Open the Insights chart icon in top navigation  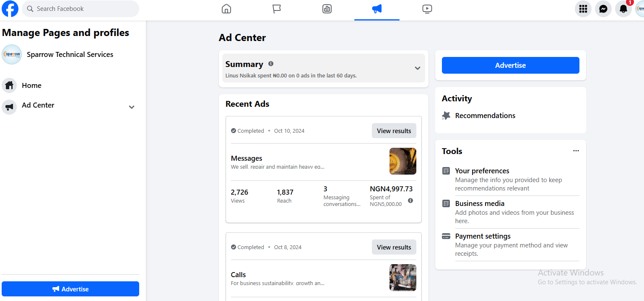pyautogui.click(x=327, y=9)
